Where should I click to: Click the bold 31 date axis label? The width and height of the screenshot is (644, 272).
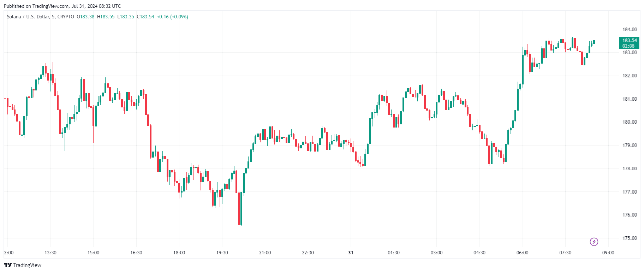tap(351, 253)
